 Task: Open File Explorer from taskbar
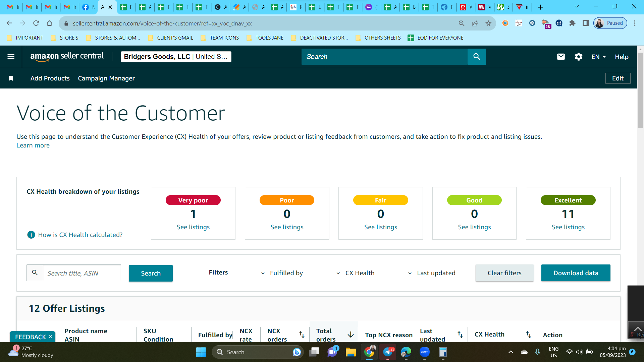pos(351,352)
